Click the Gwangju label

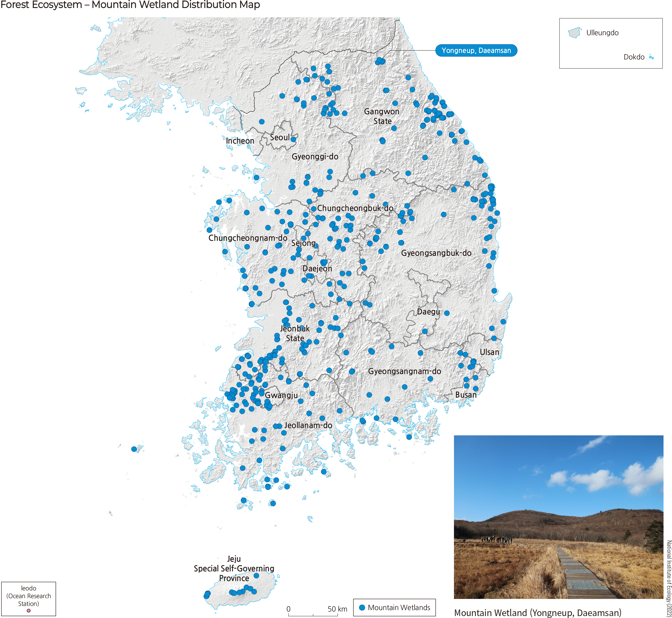281,395
